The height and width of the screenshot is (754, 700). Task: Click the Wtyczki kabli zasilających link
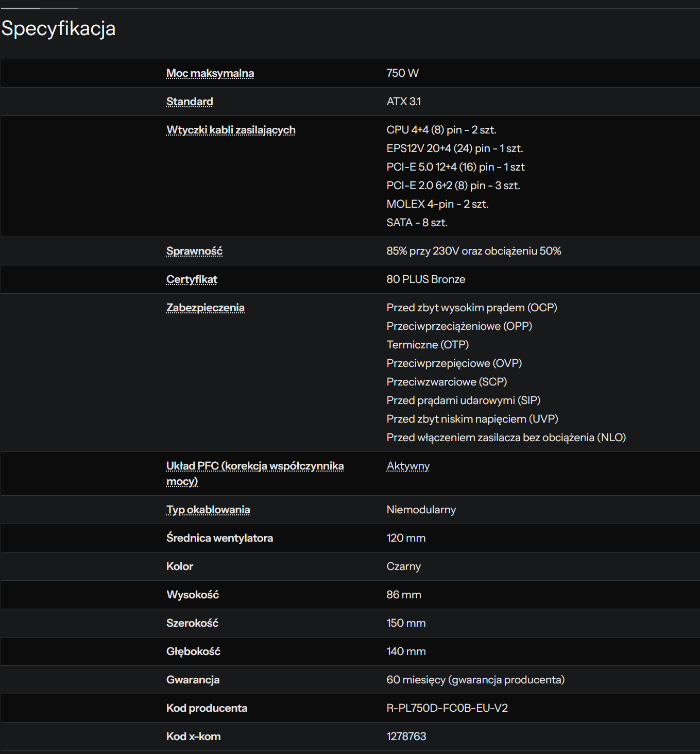(230, 130)
